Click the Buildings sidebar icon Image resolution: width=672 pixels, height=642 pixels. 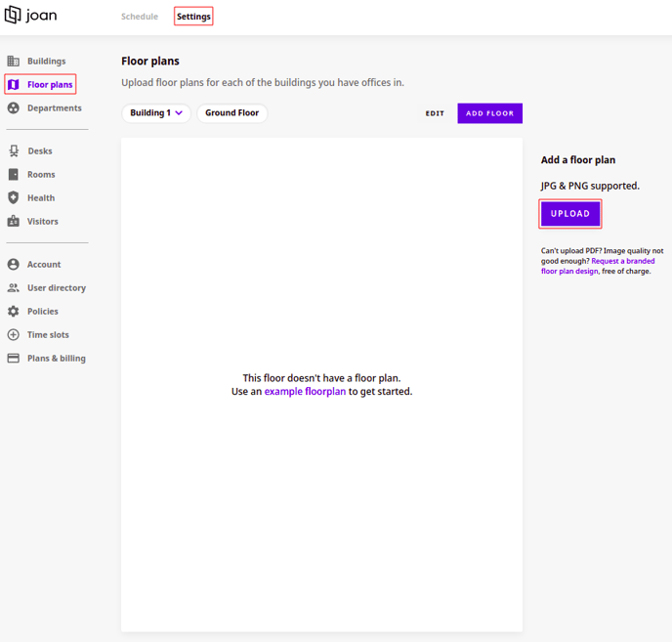tap(14, 61)
